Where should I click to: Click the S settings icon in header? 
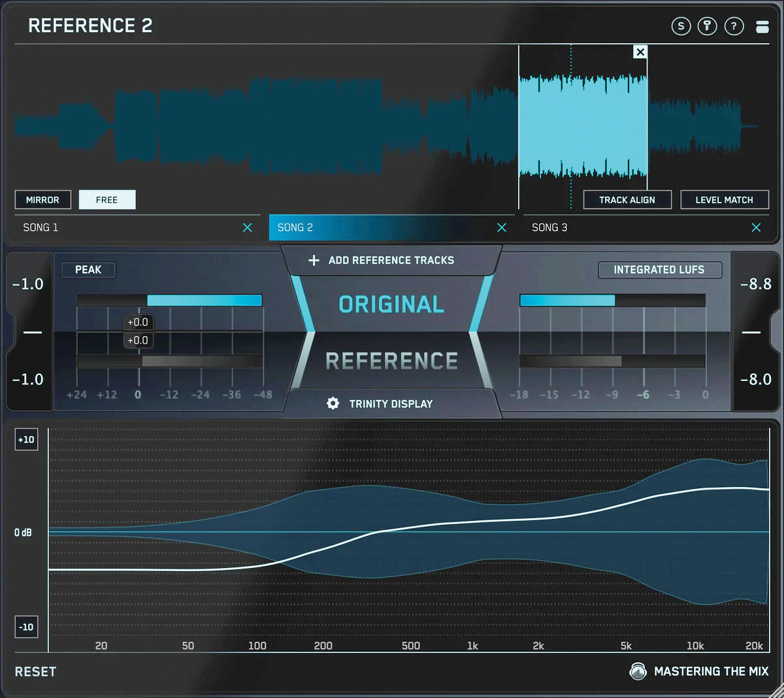[681, 26]
